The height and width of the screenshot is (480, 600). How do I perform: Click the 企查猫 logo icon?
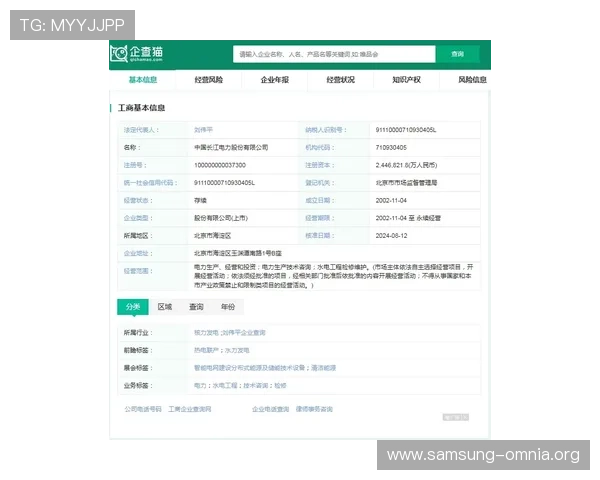(x=119, y=54)
